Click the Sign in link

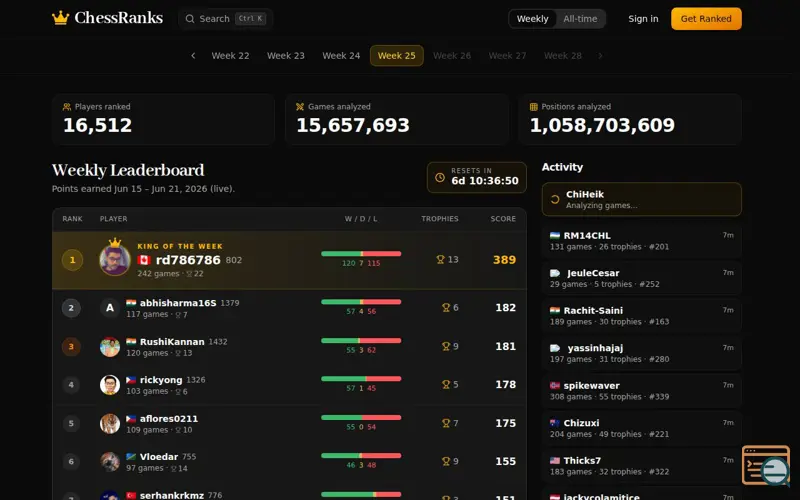click(x=643, y=19)
